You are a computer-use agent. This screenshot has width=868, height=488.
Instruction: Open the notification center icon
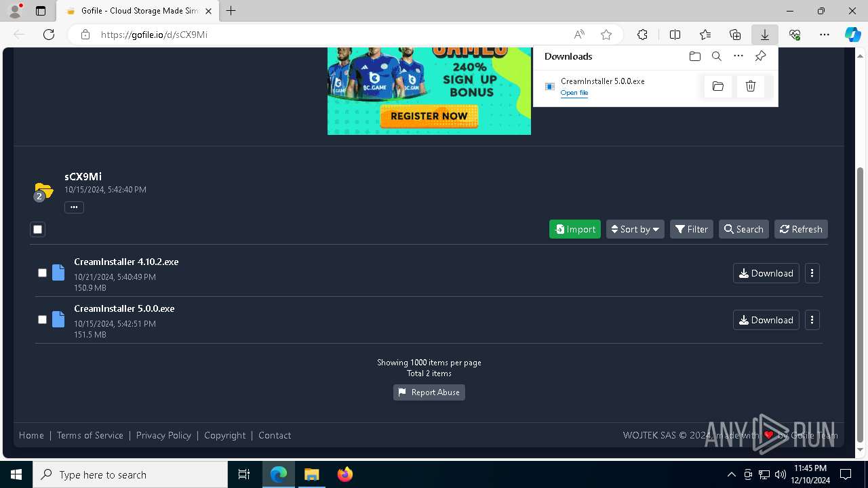tap(846, 474)
